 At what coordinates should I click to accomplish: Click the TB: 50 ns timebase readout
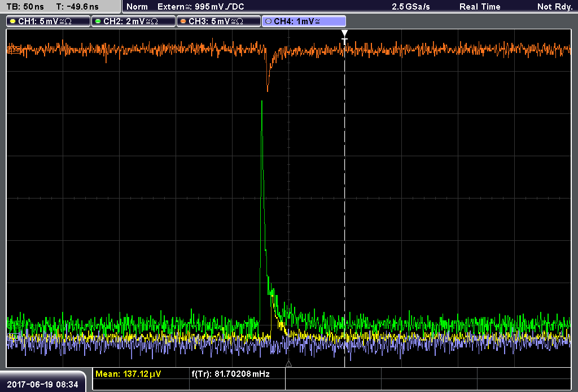tap(25, 7)
